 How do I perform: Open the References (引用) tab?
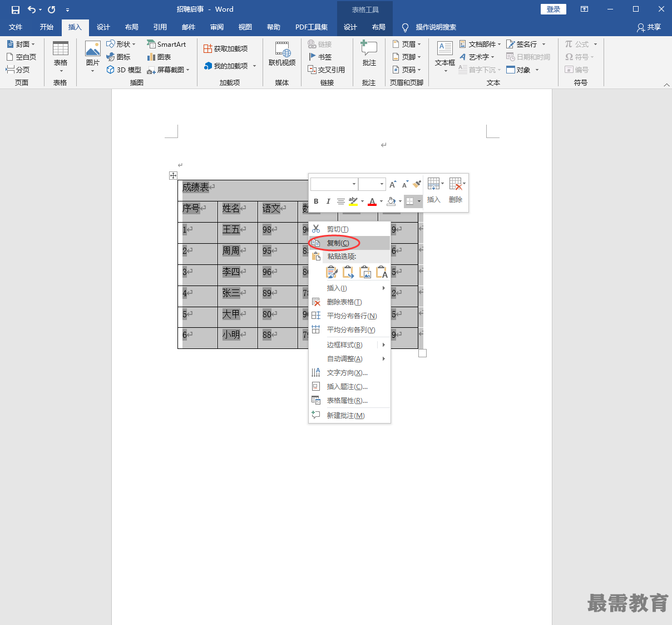160,27
